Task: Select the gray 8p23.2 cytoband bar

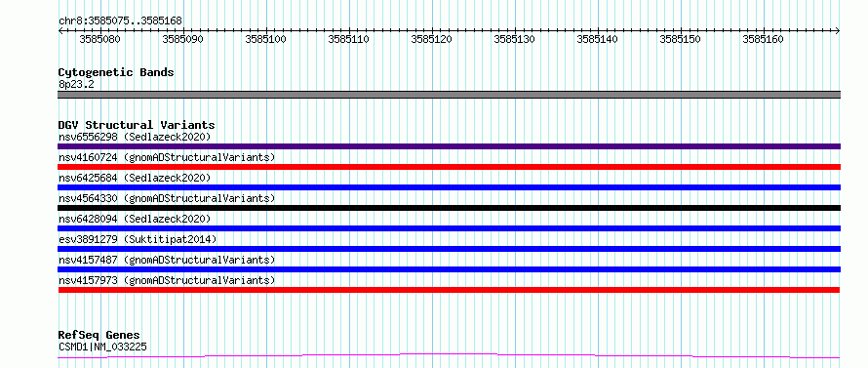Action: click(449, 95)
